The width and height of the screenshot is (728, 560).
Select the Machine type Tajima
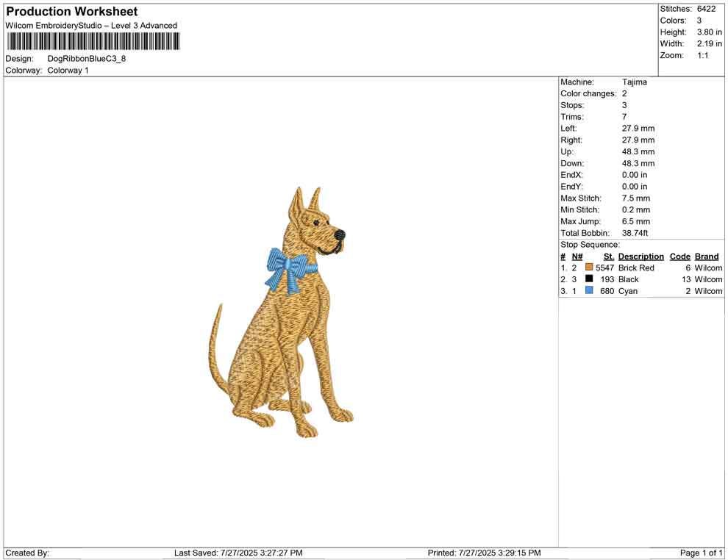point(635,82)
